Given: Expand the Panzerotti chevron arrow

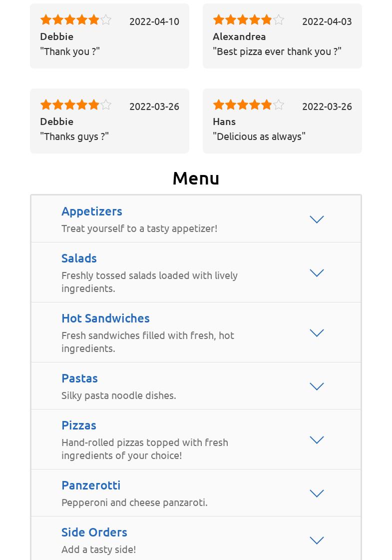Looking at the screenshot, I should point(317,493).
